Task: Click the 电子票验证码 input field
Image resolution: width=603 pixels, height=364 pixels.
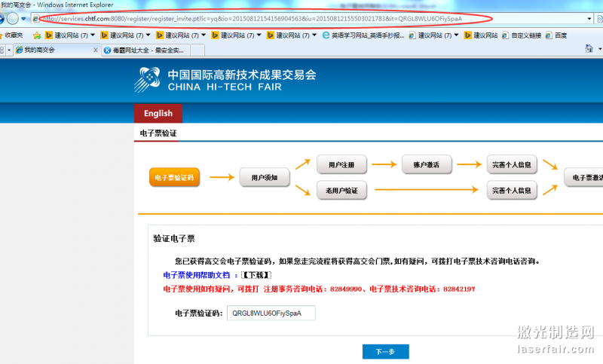Action: (271, 313)
